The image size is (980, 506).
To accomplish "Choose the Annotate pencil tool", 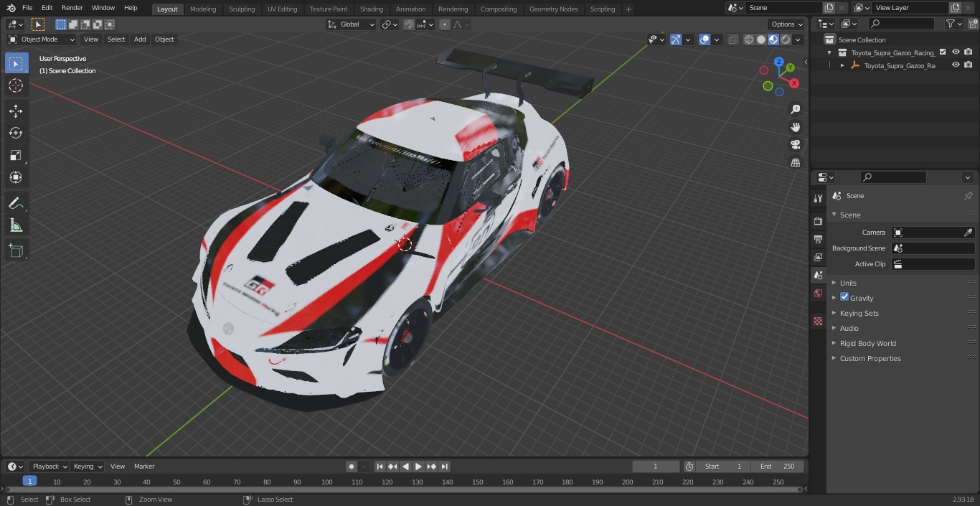I will coord(16,204).
